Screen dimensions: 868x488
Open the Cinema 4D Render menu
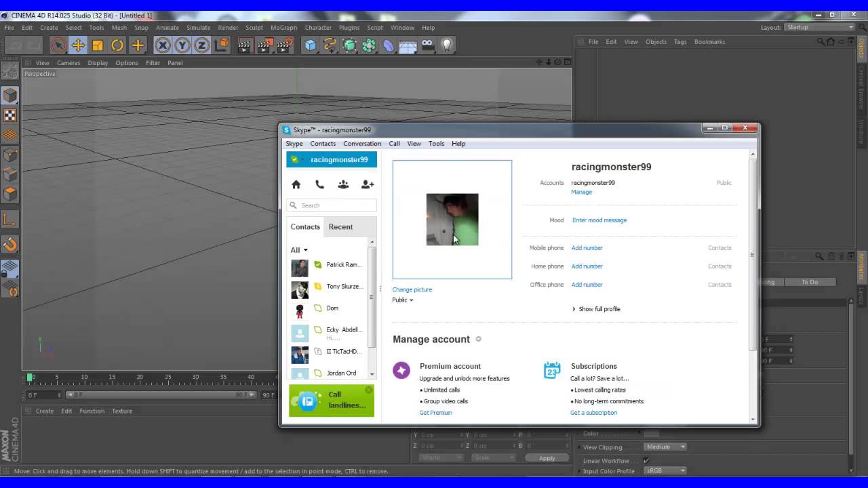[x=228, y=28]
